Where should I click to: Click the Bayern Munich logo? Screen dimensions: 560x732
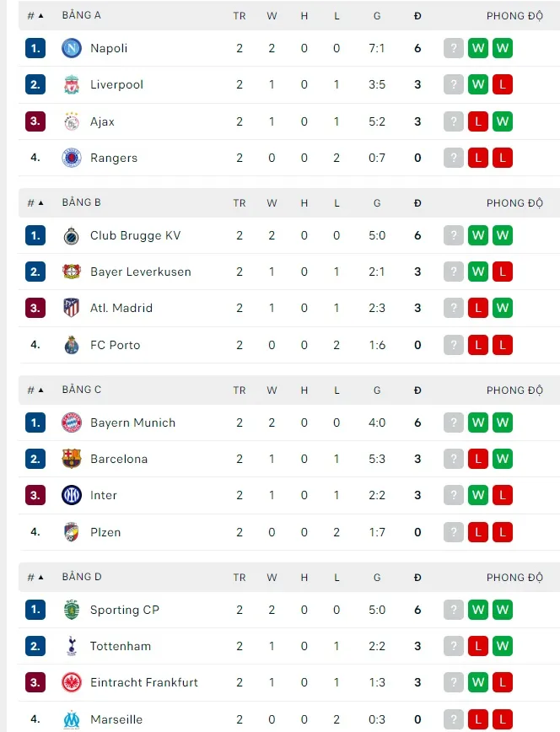click(x=71, y=423)
